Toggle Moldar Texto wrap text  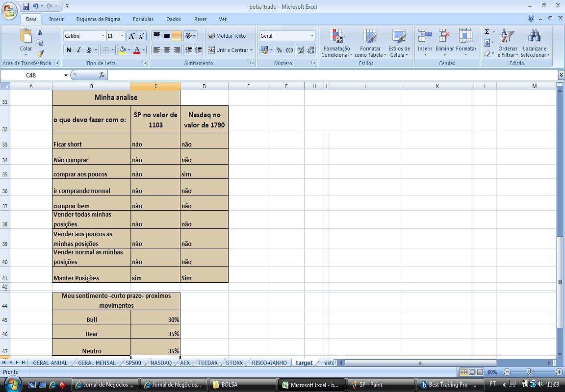[227, 36]
